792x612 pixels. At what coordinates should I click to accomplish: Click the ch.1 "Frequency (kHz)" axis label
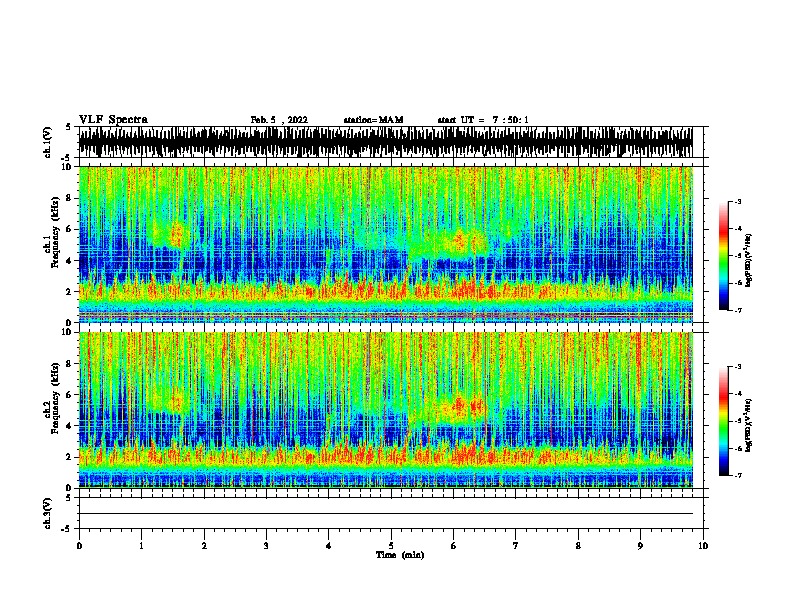(55, 233)
